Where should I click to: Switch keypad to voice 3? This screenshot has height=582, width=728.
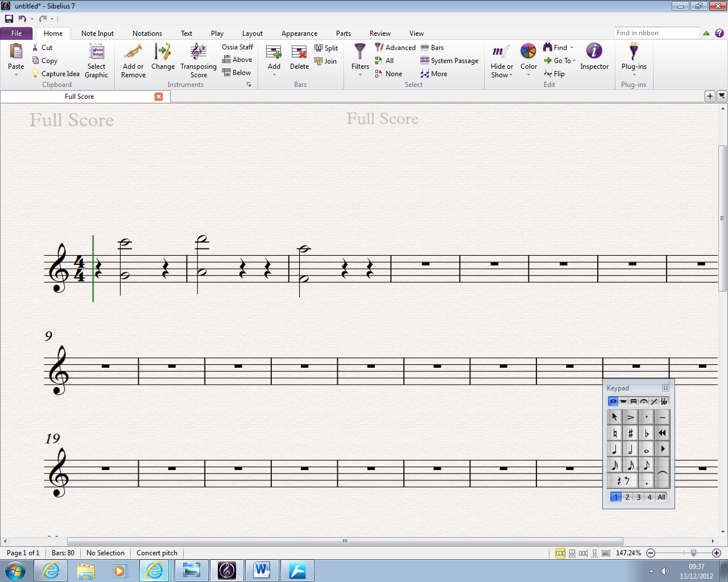(639, 497)
